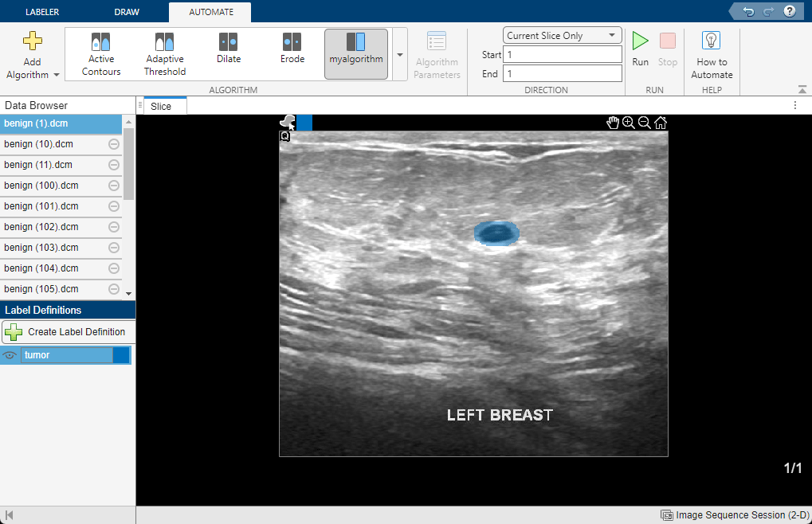Click Create Label Definition button
812x524 pixels.
(x=67, y=332)
